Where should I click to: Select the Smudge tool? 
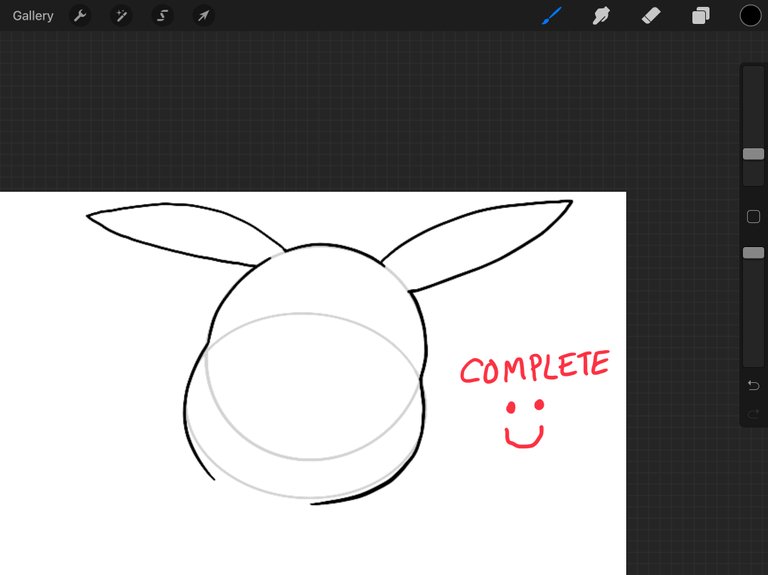(x=601, y=16)
